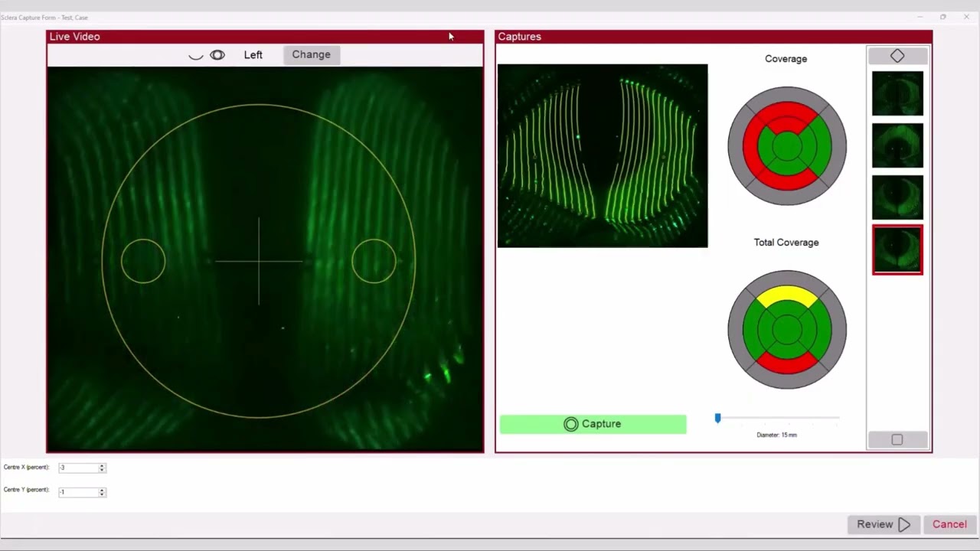Click the diamond icon above the thumbnails
Image resolution: width=980 pixels, height=551 pixels.
pyautogui.click(x=897, y=56)
